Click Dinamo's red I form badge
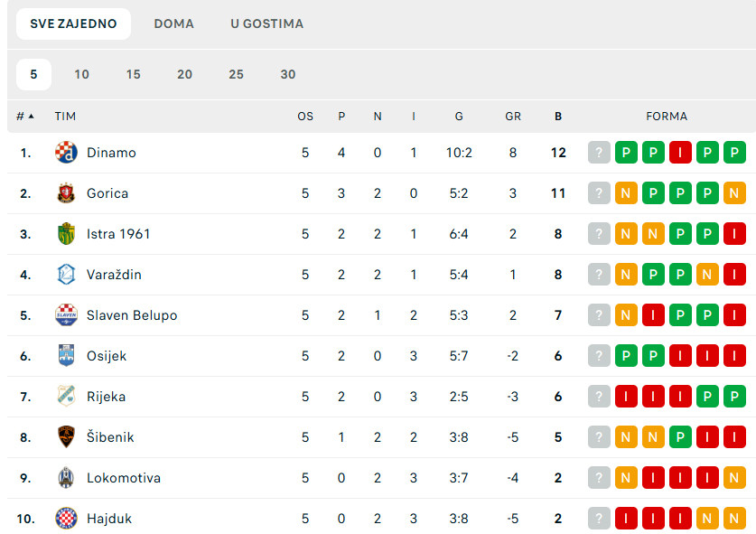 (680, 153)
